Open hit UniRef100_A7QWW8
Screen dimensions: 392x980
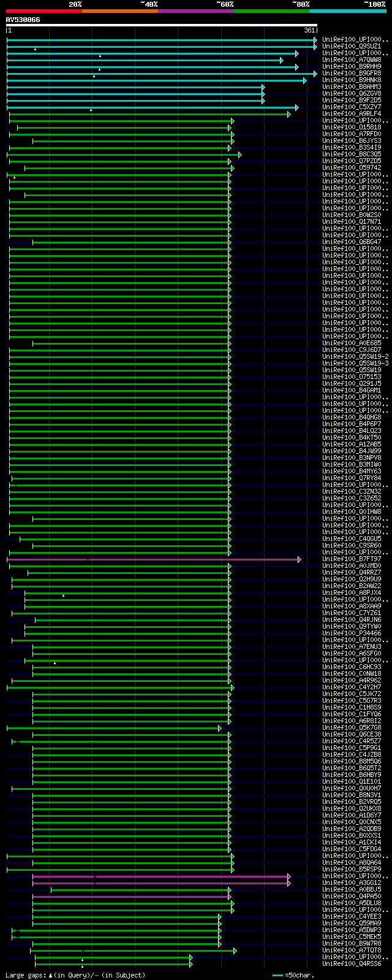tap(352, 59)
